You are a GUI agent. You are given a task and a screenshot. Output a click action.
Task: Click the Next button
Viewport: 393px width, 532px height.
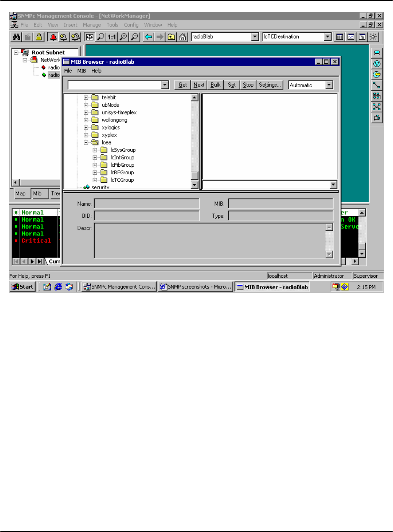[199, 85]
